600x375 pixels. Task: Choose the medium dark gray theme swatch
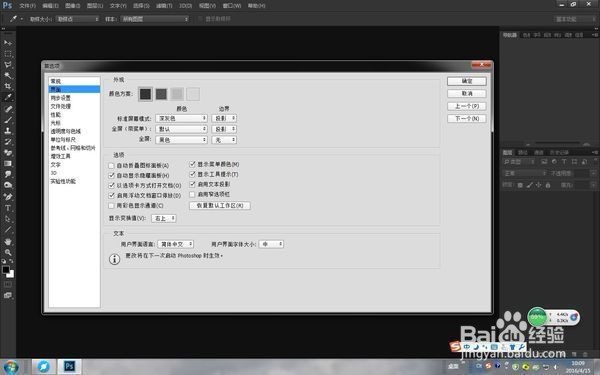click(161, 94)
